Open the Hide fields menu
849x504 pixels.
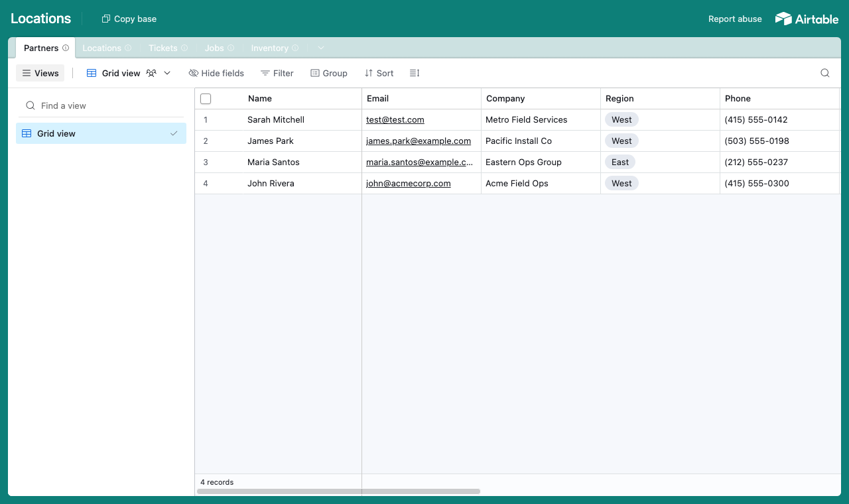click(x=216, y=73)
